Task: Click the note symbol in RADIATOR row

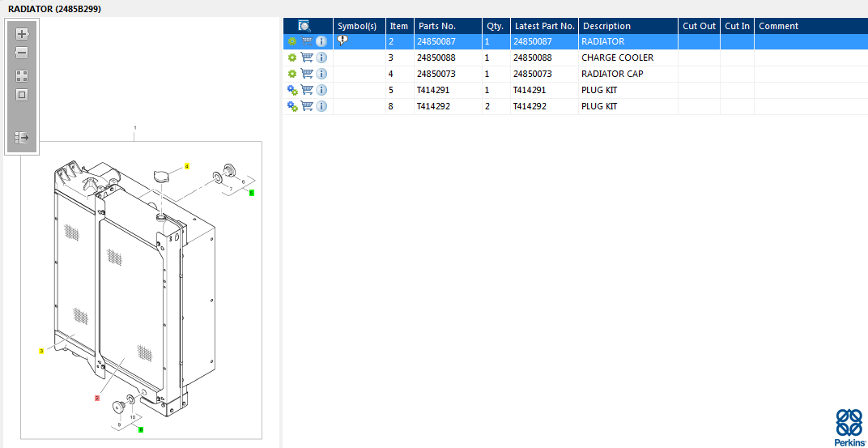Action: 343,40
